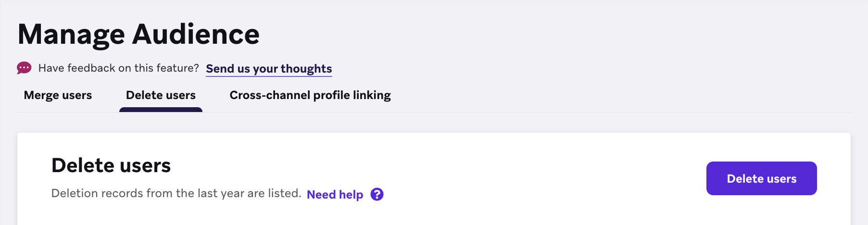Select the Delete users tab

pos(161,95)
